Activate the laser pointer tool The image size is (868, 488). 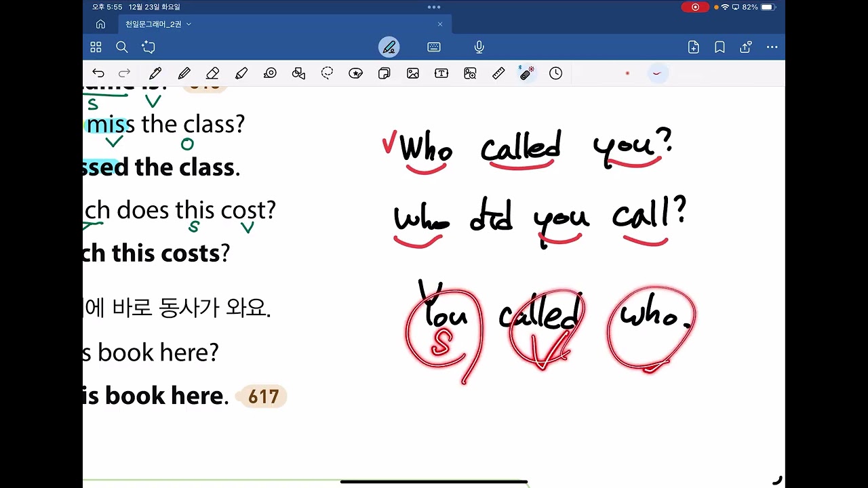(x=527, y=73)
